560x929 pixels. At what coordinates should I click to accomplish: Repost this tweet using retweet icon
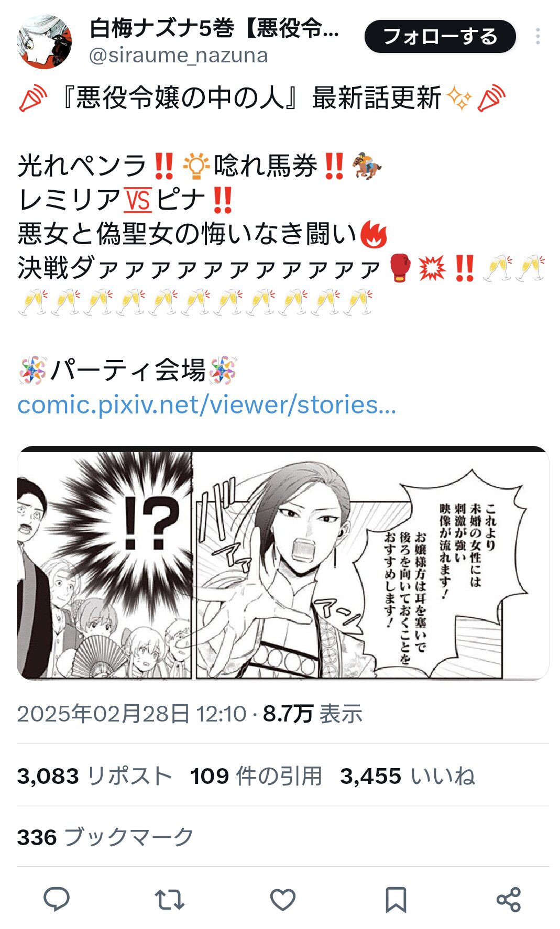170,899
